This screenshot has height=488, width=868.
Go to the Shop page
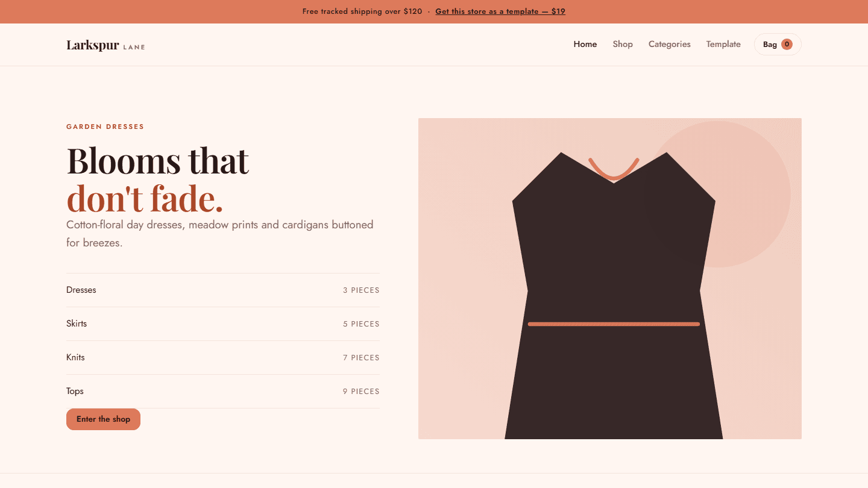(623, 44)
